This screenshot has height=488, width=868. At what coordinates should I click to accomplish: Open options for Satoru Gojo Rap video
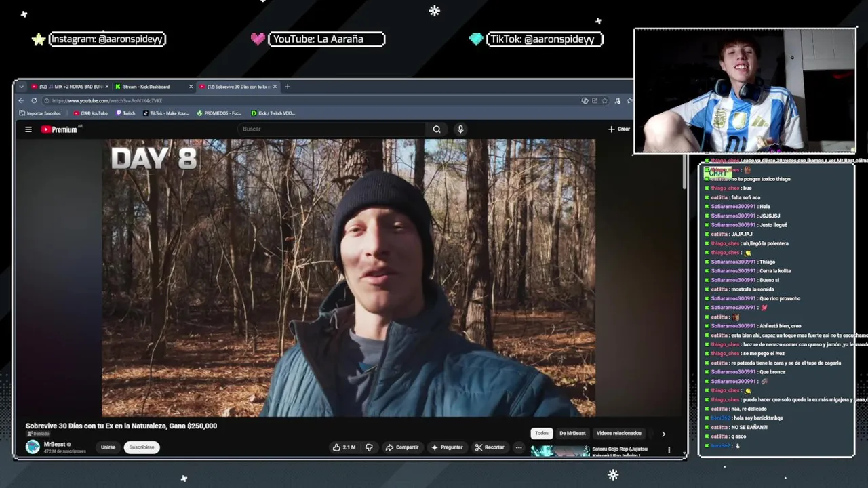669,450
